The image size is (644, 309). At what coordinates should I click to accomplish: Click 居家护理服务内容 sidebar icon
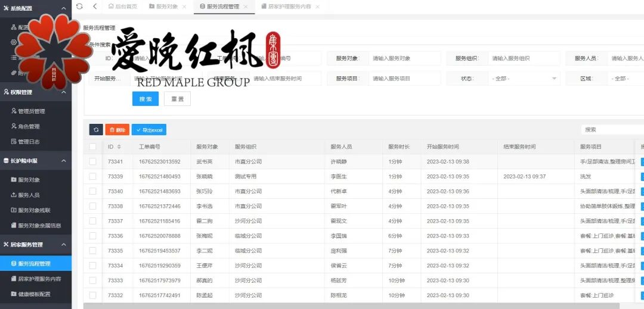(x=14, y=279)
